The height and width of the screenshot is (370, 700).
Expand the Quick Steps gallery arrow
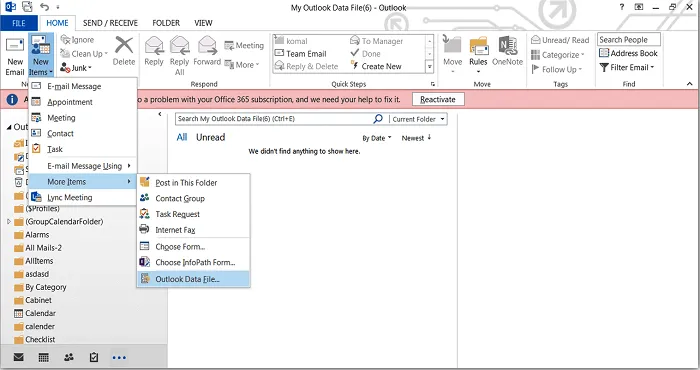coord(429,67)
